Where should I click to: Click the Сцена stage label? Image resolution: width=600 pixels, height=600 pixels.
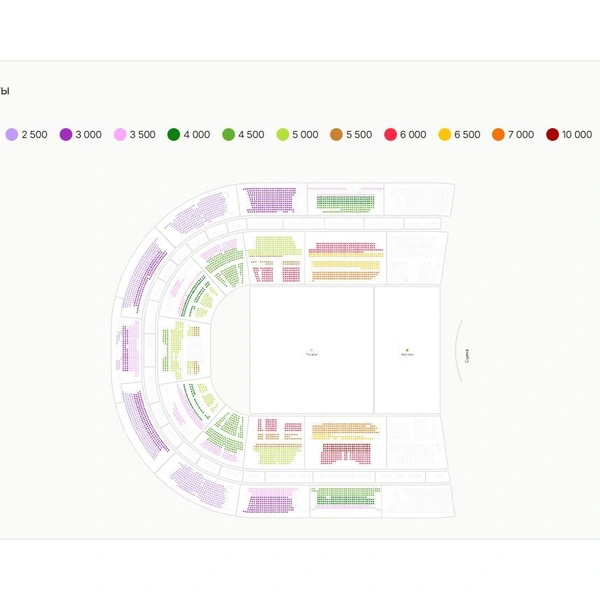pos(467,353)
